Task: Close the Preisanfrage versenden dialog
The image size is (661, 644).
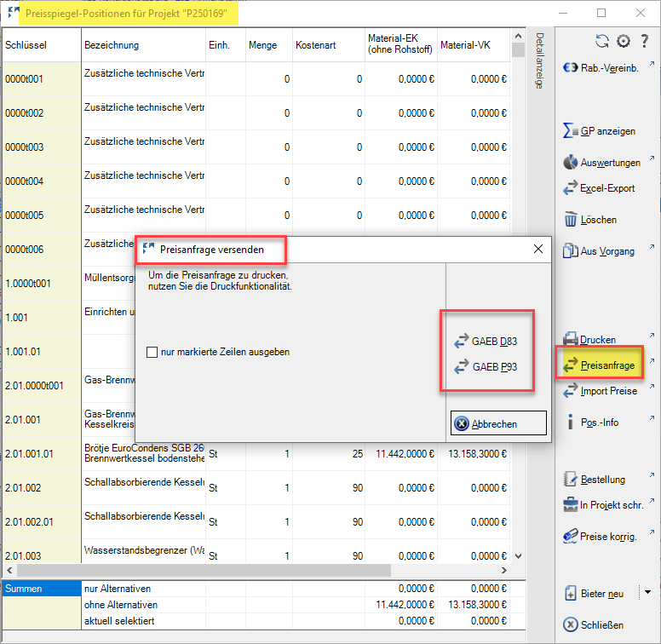Action: tap(537, 250)
